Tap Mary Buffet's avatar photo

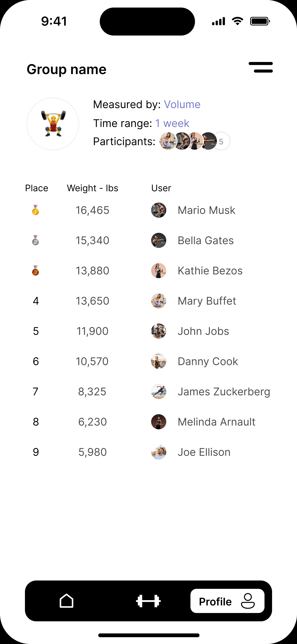click(x=159, y=301)
